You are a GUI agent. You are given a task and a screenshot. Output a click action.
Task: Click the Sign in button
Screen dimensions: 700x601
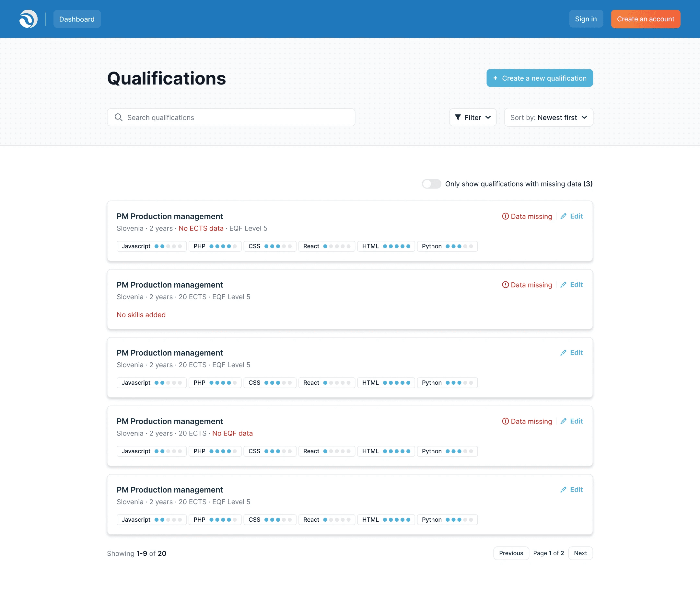[586, 19]
